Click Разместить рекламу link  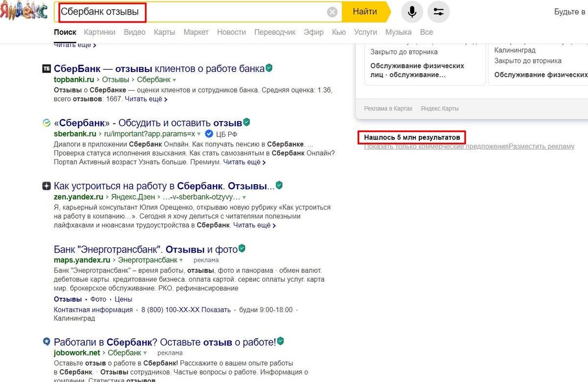click(x=541, y=146)
